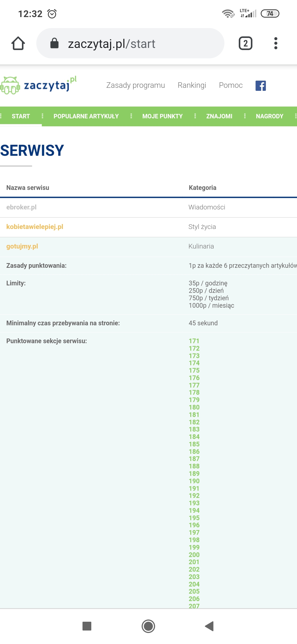Screen dimensions: 297x644
Task: Open section link 180
Action: pos(194,407)
